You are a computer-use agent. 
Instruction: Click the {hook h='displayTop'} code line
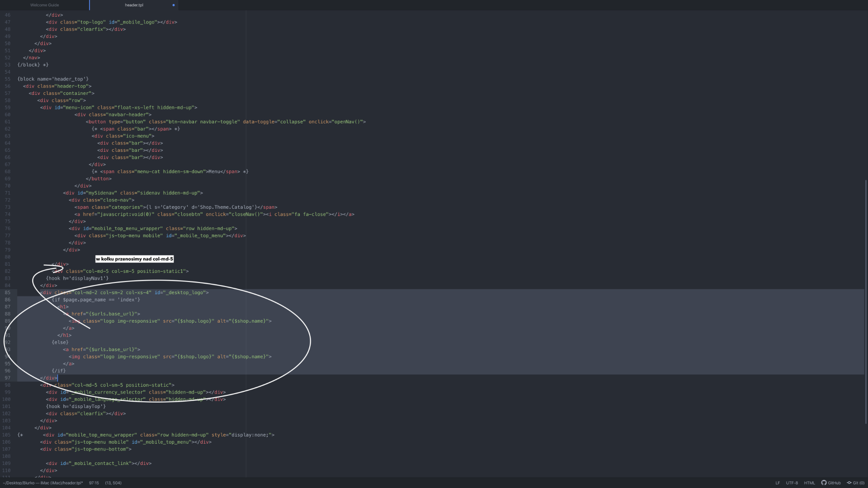click(75, 406)
